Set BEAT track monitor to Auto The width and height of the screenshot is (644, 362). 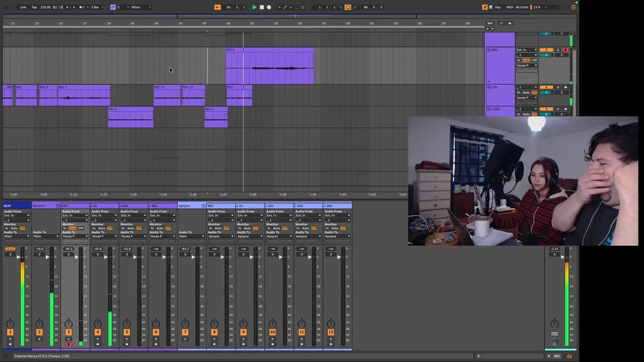click(14, 228)
